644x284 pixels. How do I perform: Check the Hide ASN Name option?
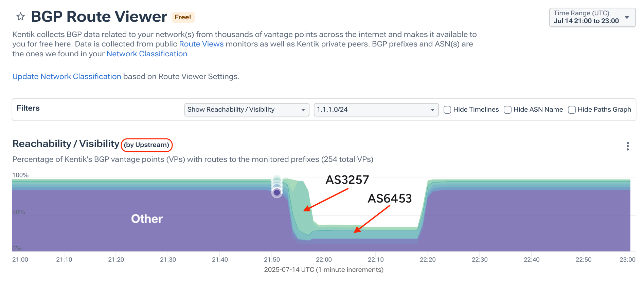(507, 110)
